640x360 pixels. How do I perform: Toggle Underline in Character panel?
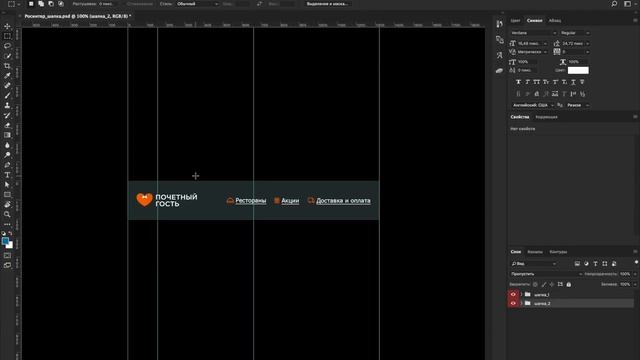click(573, 82)
